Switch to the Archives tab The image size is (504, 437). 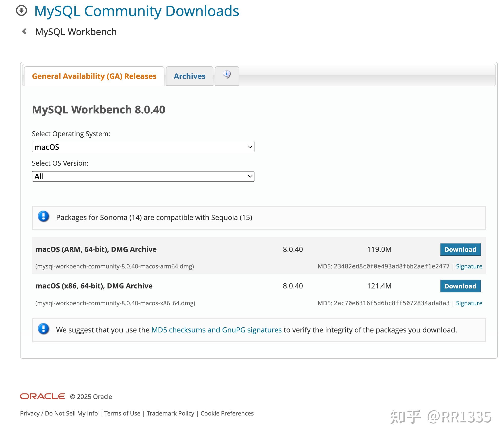tap(189, 76)
